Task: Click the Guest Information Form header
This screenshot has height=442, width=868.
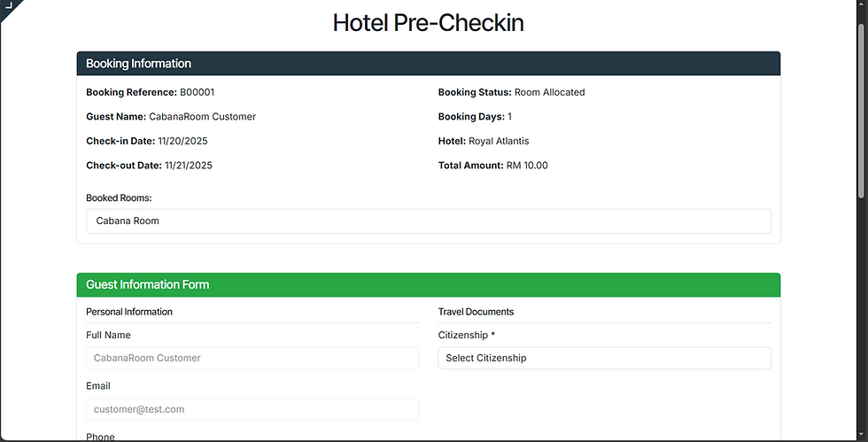Action: pos(428,284)
